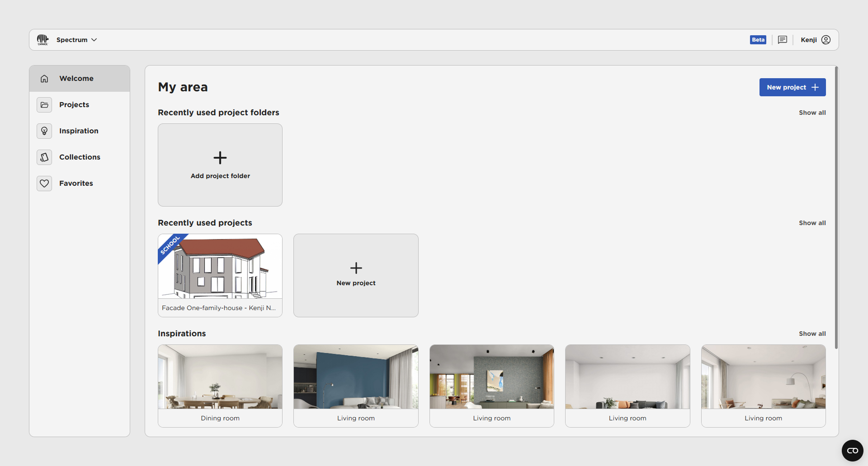This screenshot has height=466, width=868.
Task: Switch to the Inspiration sidebar section
Action: (78, 131)
